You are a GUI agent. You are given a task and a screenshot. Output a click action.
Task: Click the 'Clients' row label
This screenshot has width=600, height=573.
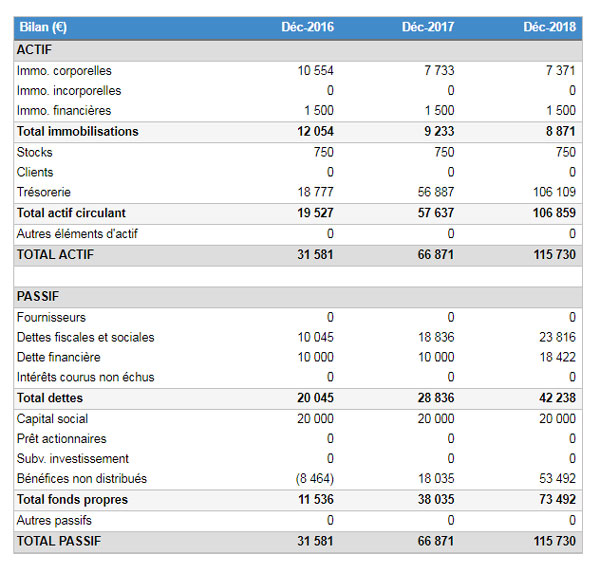pyautogui.click(x=35, y=172)
